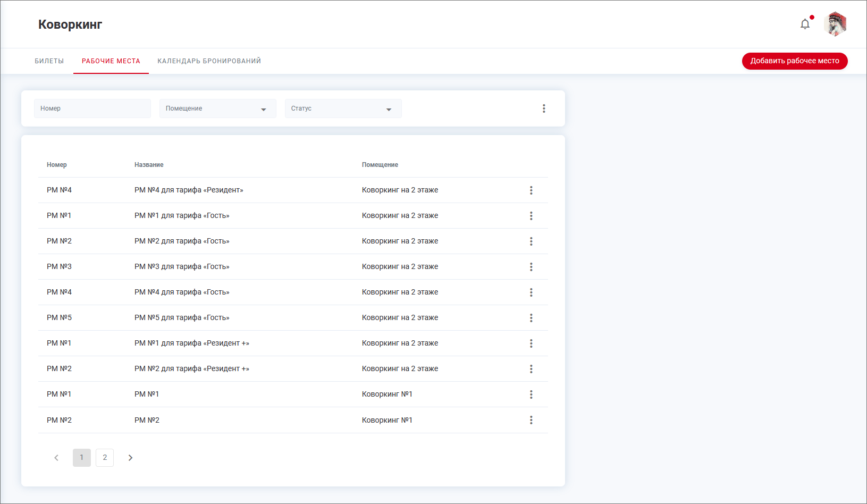
Task: Click the Номер filter input field
Action: coord(92,108)
